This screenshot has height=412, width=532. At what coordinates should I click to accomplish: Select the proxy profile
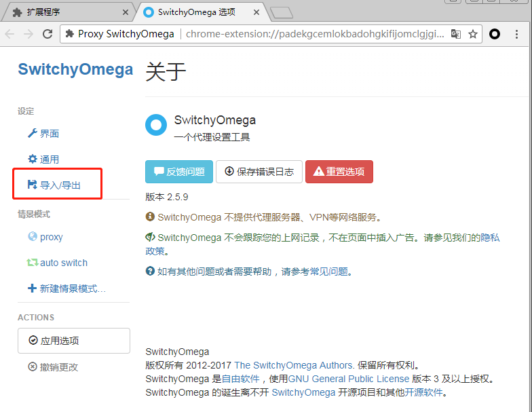click(x=45, y=236)
